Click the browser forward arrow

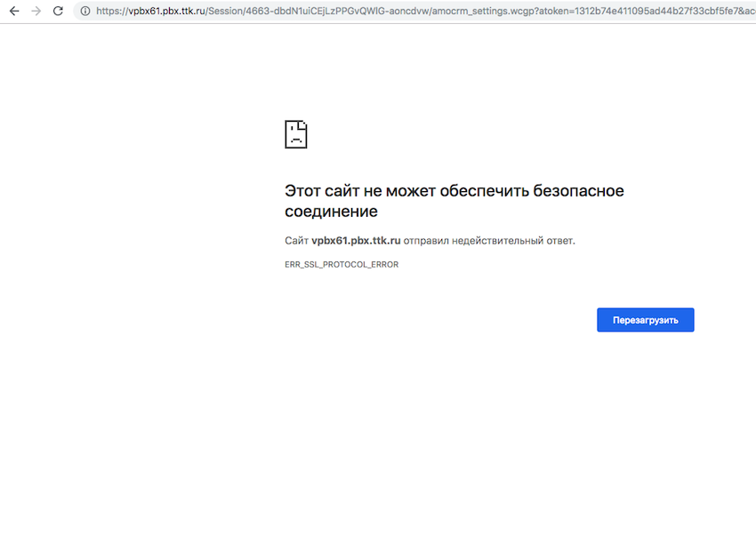[36, 11]
